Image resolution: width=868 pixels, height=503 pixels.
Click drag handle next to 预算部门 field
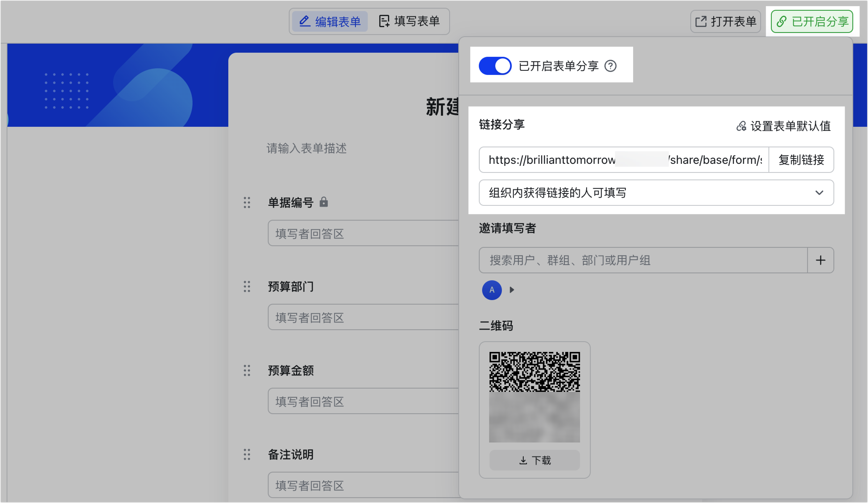pyautogui.click(x=247, y=286)
